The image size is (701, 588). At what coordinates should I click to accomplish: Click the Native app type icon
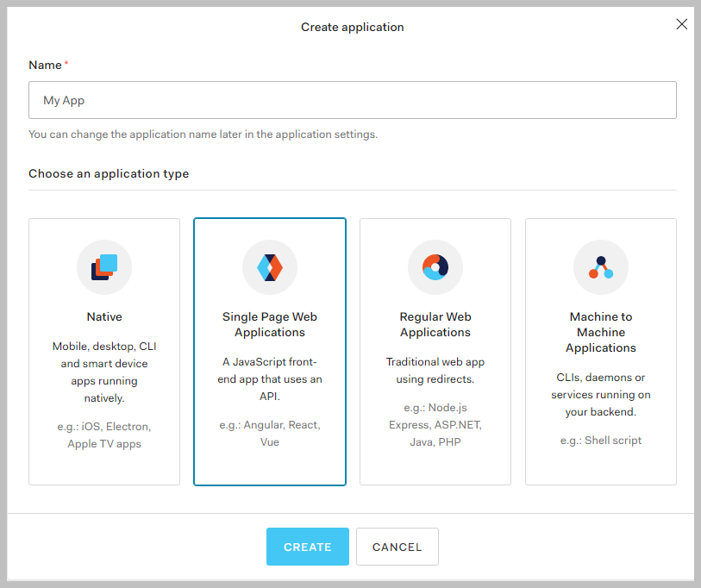pos(104,267)
